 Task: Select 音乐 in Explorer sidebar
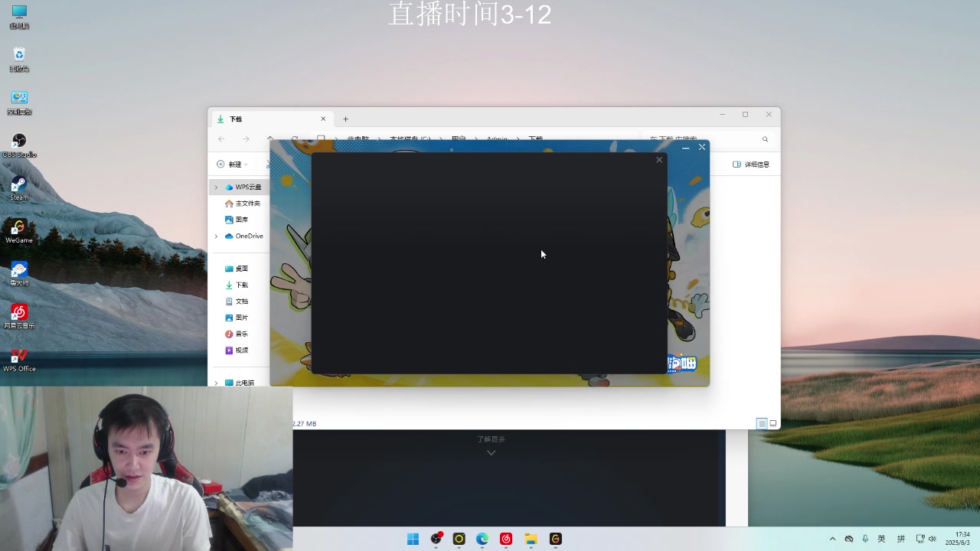click(237, 334)
